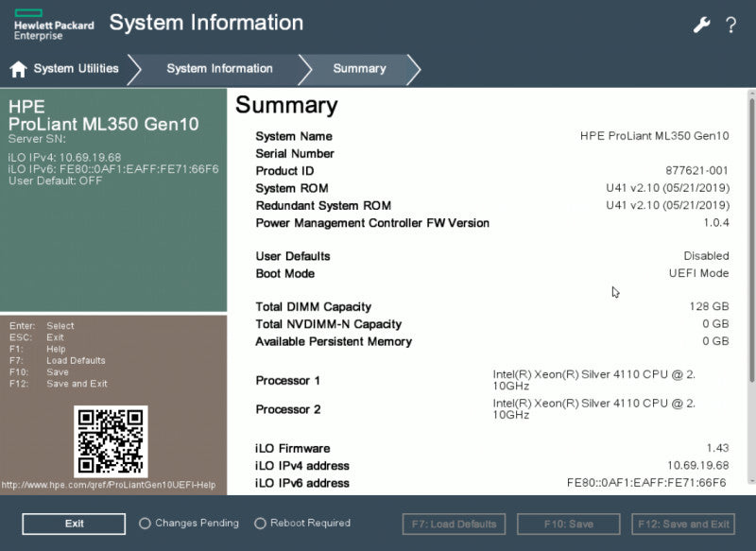Click iLO IPv4: 10.69.19.68 in left panel

pos(64,158)
